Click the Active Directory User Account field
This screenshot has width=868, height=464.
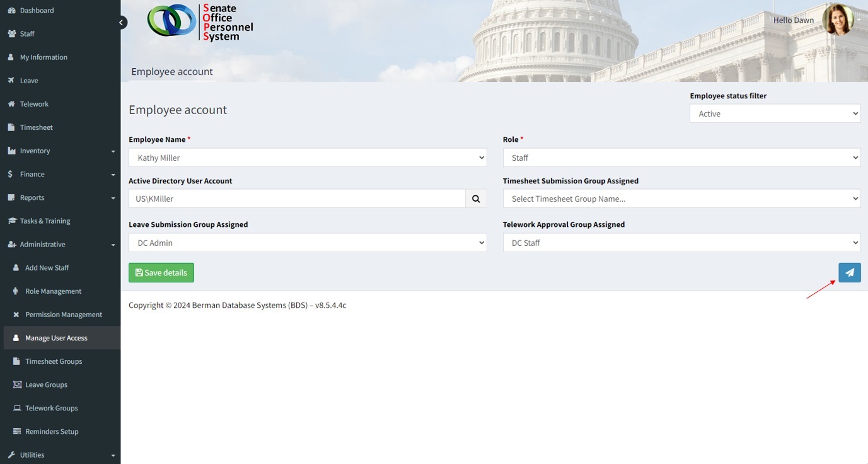(x=297, y=199)
